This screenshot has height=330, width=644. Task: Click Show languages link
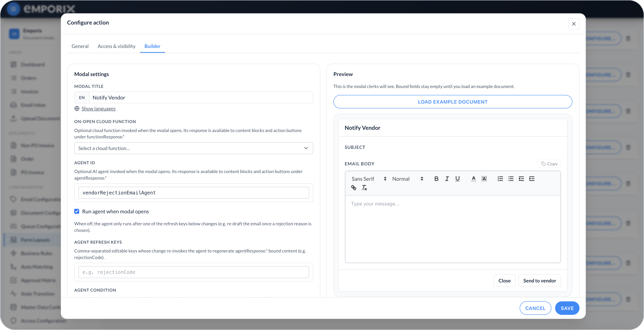pyautogui.click(x=98, y=109)
